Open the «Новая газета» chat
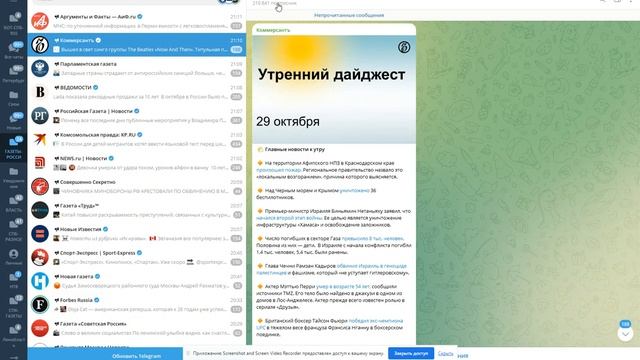This screenshot has height=360, width=640. (x=137, y=281)
